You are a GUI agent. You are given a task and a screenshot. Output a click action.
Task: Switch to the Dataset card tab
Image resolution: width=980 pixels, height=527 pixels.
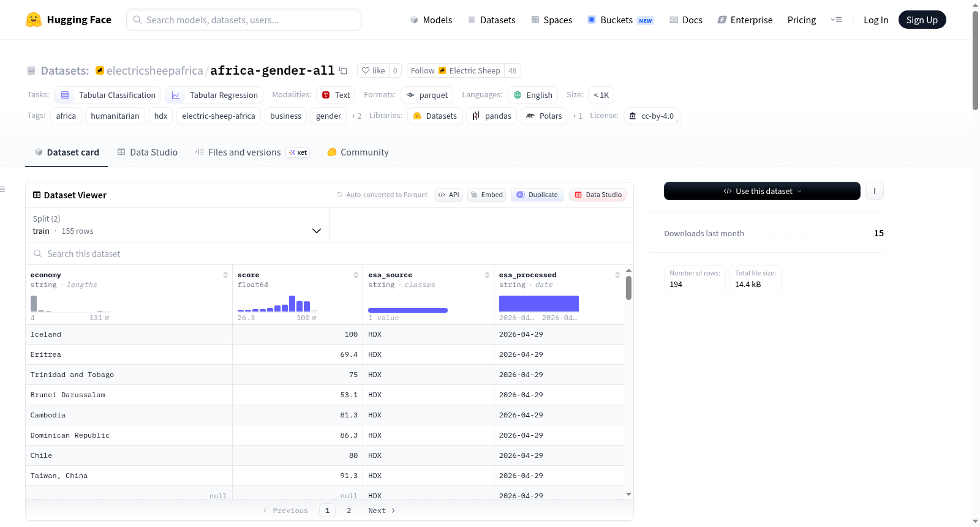[66, 152]
